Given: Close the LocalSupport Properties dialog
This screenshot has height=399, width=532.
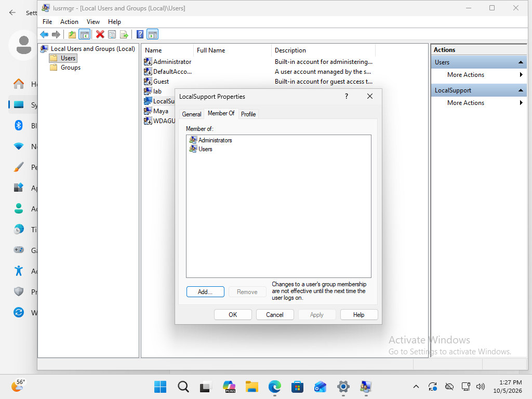Looking at the screenshot, I should point(370,96).
